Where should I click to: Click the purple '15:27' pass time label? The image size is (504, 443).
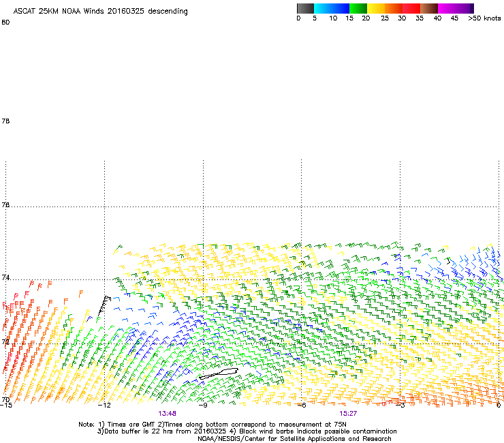[x=348, y=414]
